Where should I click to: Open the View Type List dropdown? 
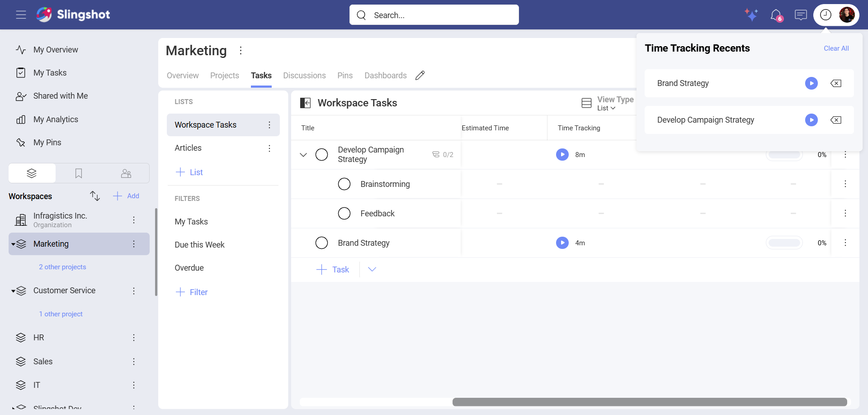(607, 103)
